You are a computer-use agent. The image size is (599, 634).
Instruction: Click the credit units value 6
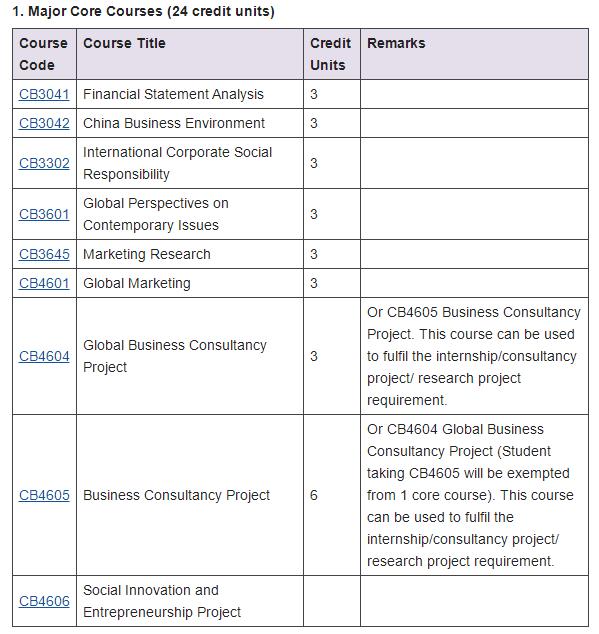click(x=314, y=496)
